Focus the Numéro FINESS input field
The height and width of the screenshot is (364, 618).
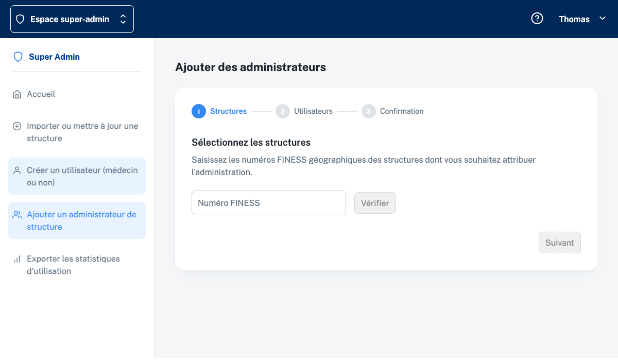(268, 203)
